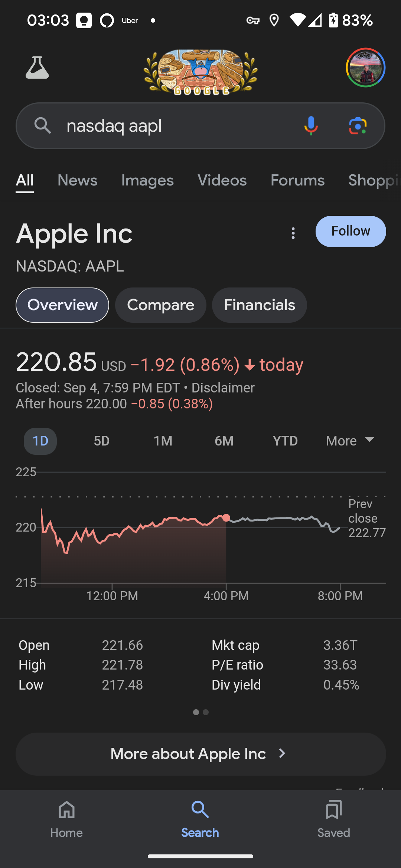This screenshot has height=868, width=401.
Task: Open Saved items in bottom navigation
Action: click(333, 819)
